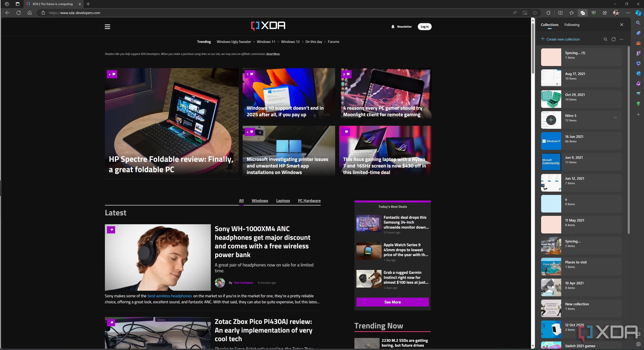Refresh the page with reload icon

pos(18,13)
